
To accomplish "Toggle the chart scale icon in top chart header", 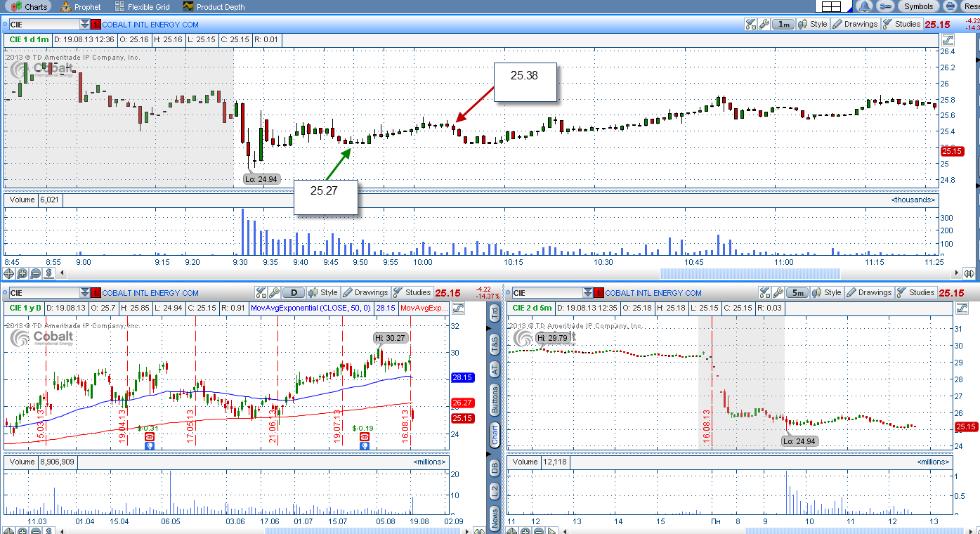I will tap(948, 39).
